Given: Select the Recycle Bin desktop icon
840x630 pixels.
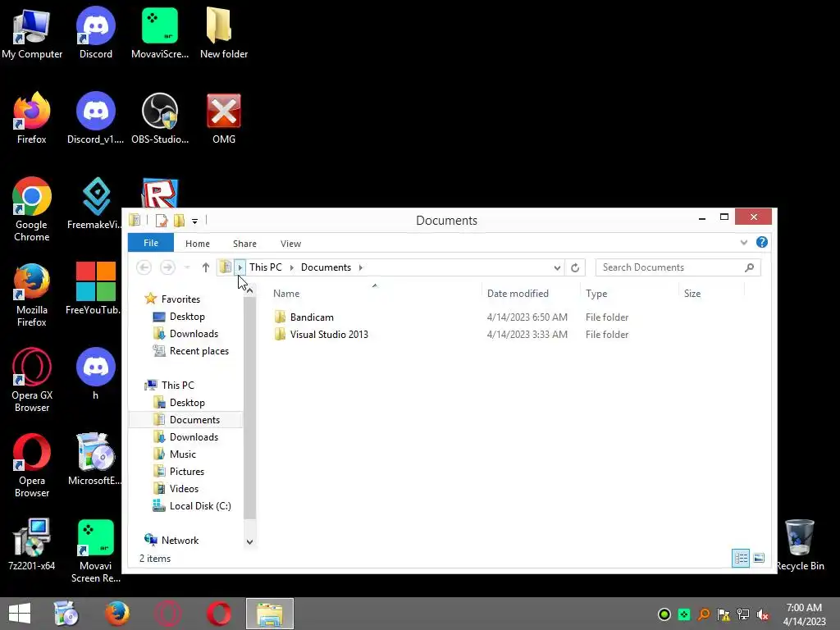Looking at the screenshot, I should [800, 545].
